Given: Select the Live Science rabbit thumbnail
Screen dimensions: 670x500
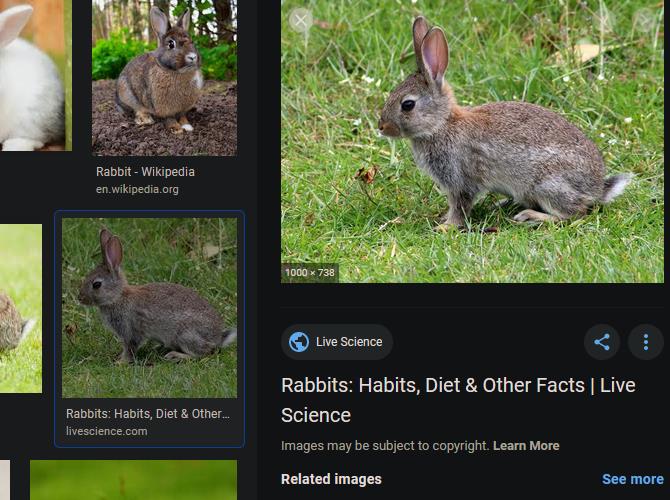Looking at the screenshot, I should click(x=149, y=308).
